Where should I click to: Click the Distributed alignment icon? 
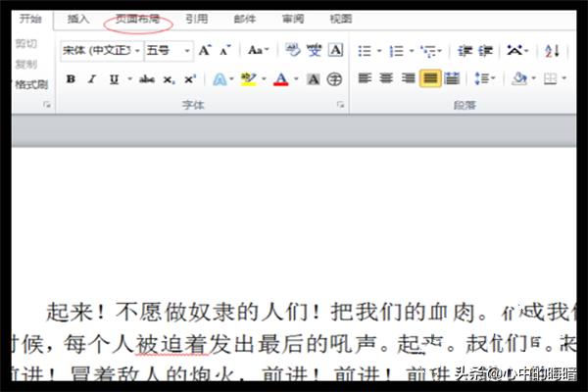(x=452, y=78)
